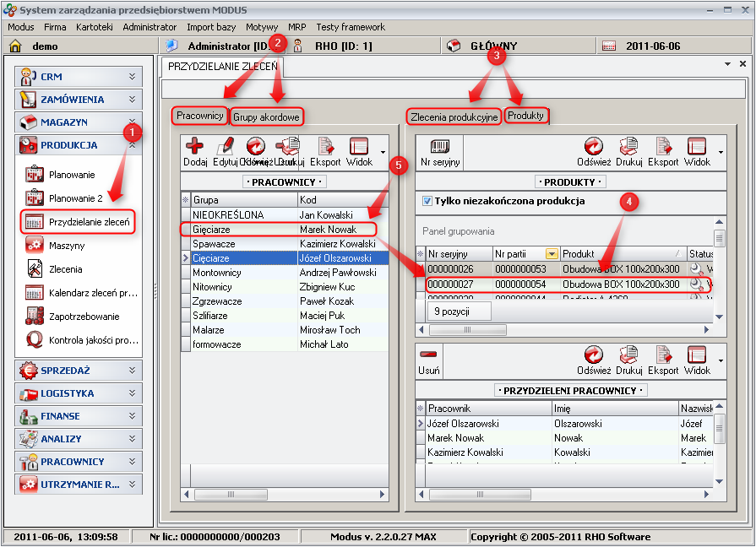Select the Spawacze Kazimierz Kowalski row

click(283, 243)
